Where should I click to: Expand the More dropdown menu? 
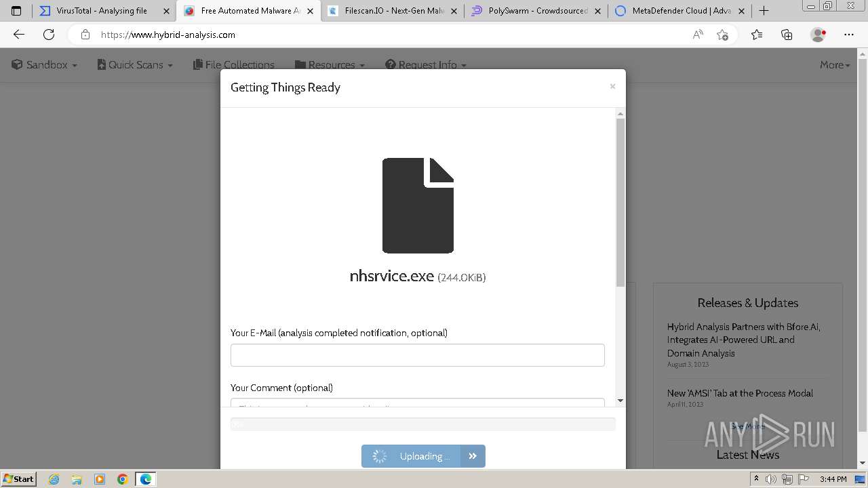click(835, 65)
